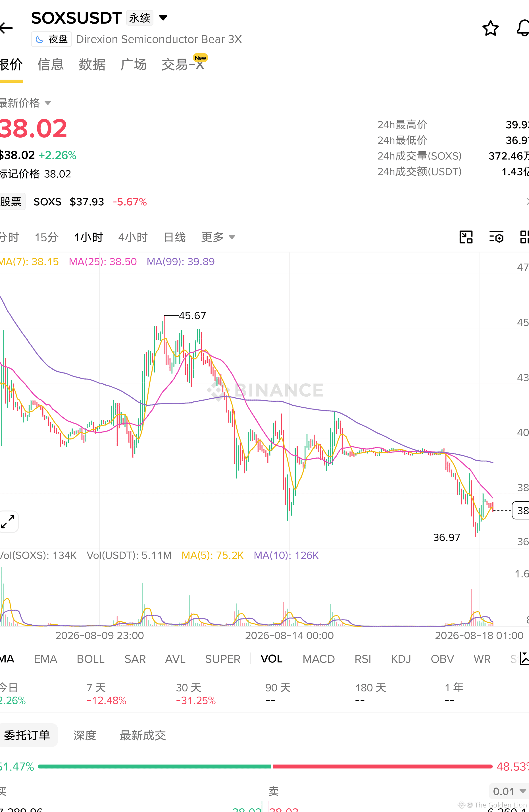Tap the Vol MA(10): 126K label
This screenshot has width=529, height=812.
[x=286, y=555]
